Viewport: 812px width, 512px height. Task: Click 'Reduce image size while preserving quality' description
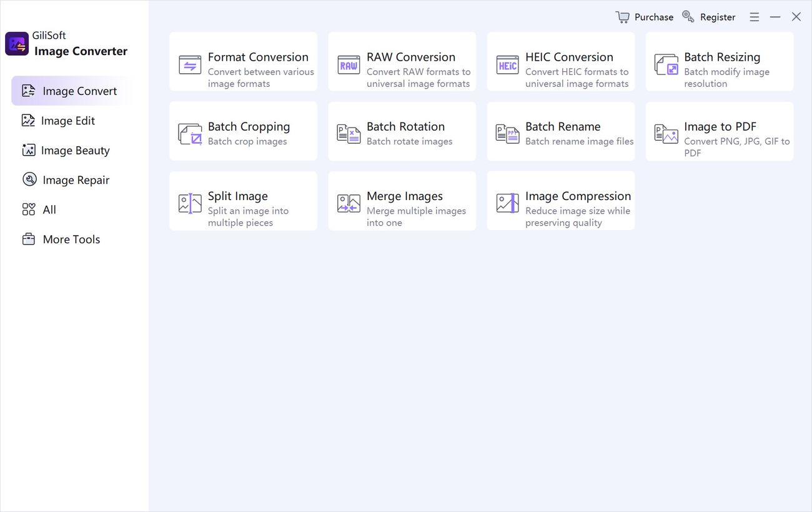pos(578,217)
